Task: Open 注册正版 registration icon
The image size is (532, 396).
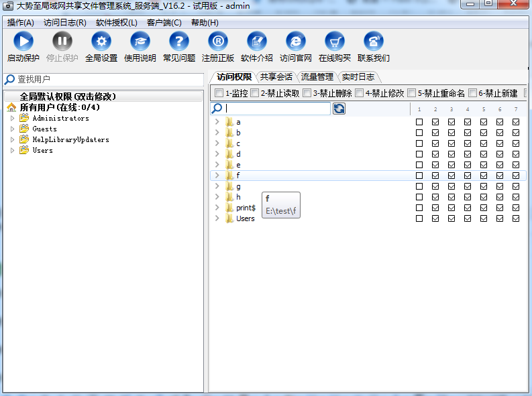Action: [218, 42]
